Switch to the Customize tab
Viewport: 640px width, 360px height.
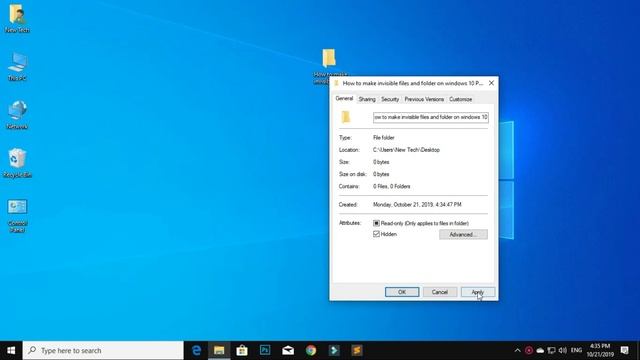pos(460,99)
